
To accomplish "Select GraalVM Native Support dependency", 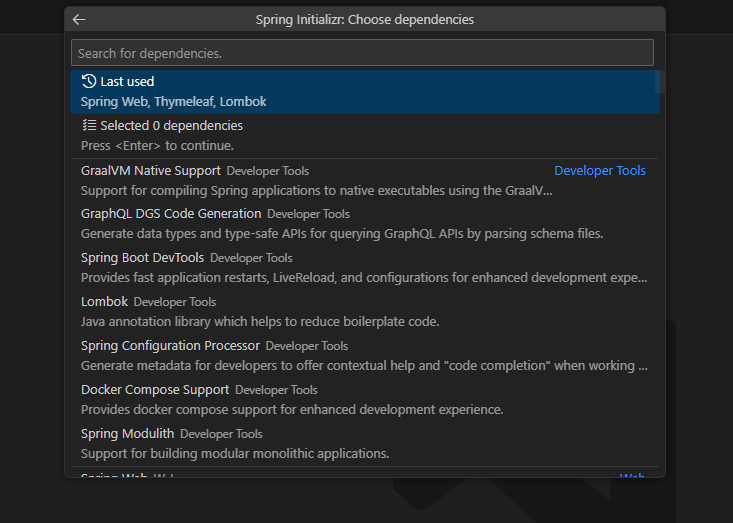I will (365, 180).
